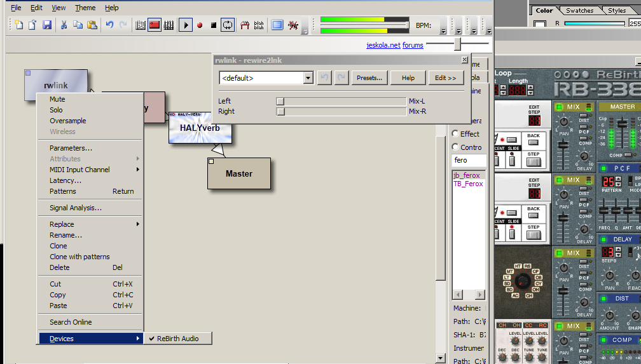Click the Undo arrow in main toolbar
Screen dimensions: 641x364
coord(109,25)
